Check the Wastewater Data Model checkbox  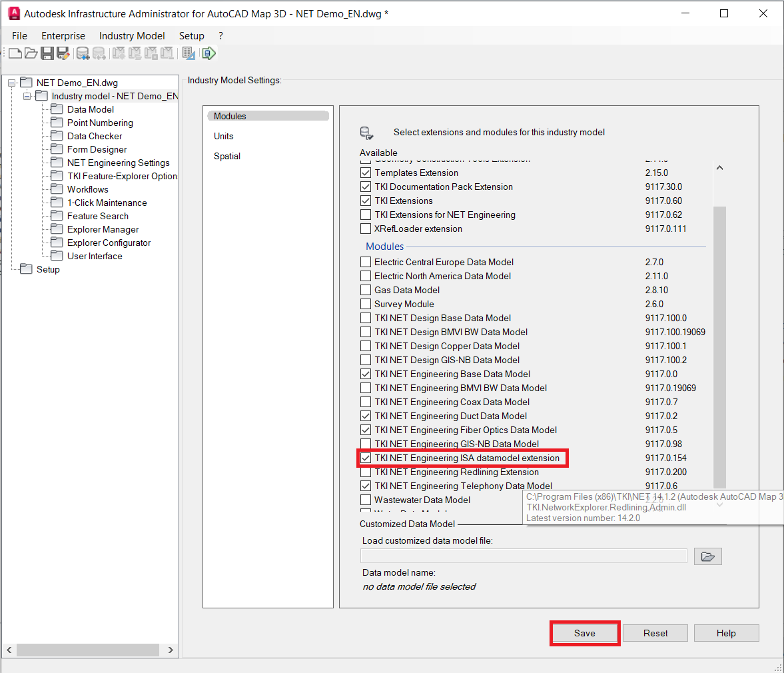pyautogui.click(x=366, y=500)
